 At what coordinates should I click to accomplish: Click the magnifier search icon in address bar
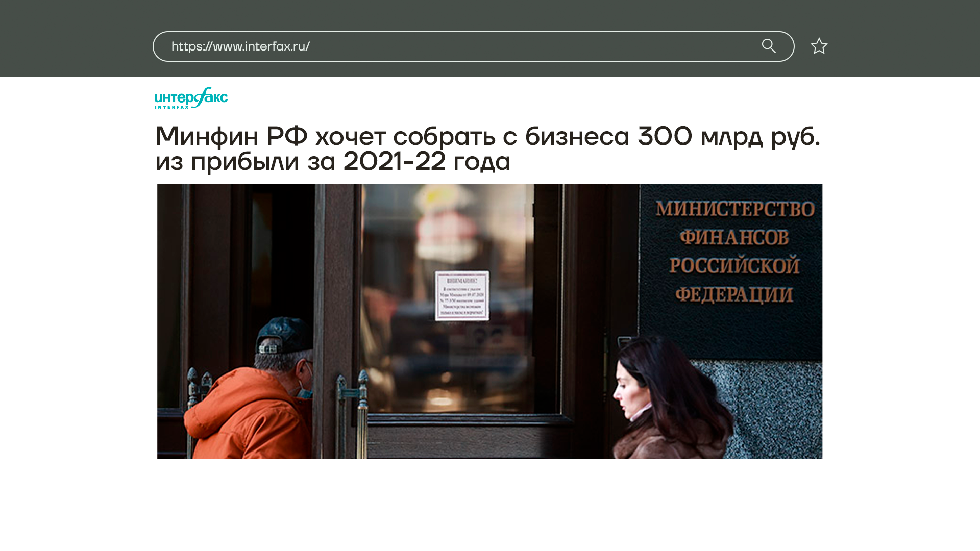click(x=769, y=46)
